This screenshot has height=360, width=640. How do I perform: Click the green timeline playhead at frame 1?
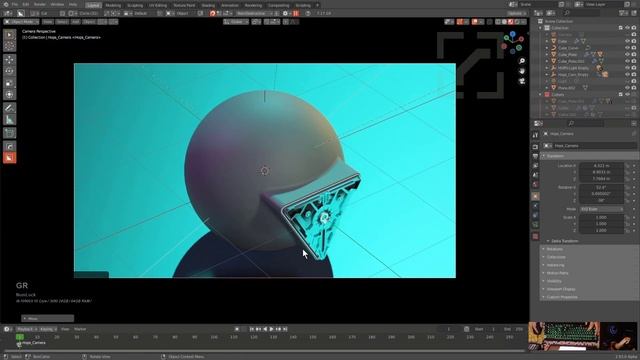pyautogui.click(x=20, y=337)
